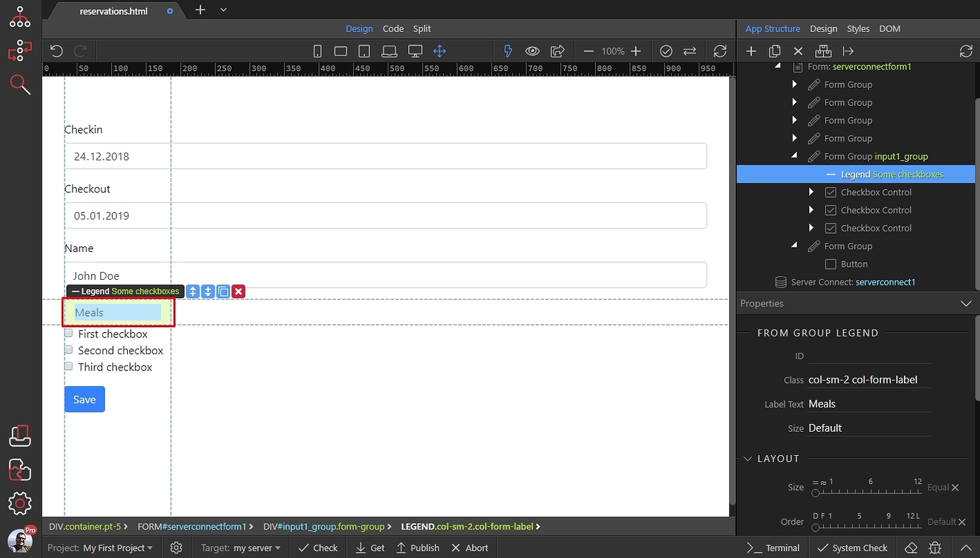Tick the Third checkbox on the form

coord(68,366)
